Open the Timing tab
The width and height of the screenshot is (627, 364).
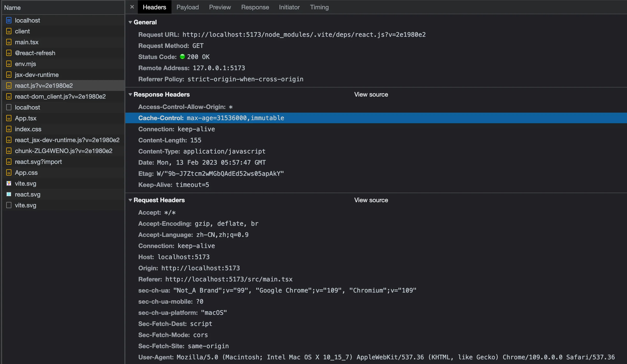tap(319, 7)
